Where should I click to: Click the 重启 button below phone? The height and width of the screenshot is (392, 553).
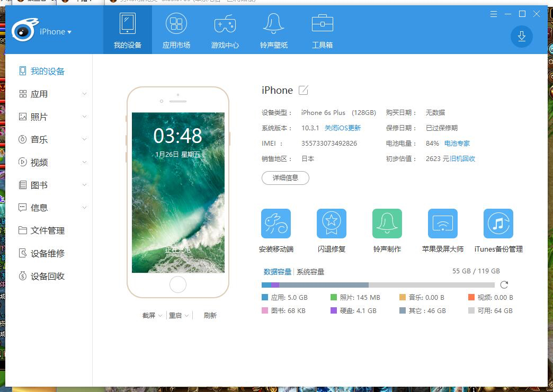point(175,315)
